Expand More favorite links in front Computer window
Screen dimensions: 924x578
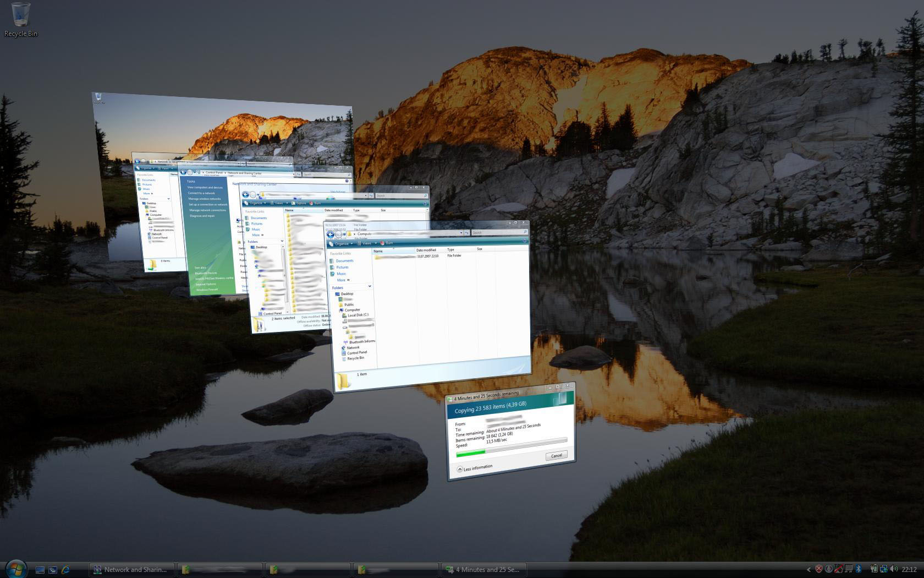pos(343,280)
